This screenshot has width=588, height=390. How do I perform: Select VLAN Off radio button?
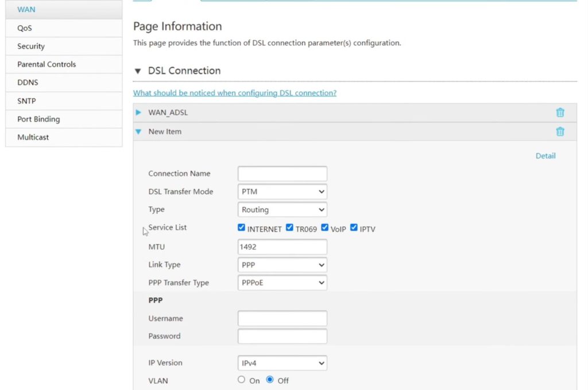tap(270, 380)
